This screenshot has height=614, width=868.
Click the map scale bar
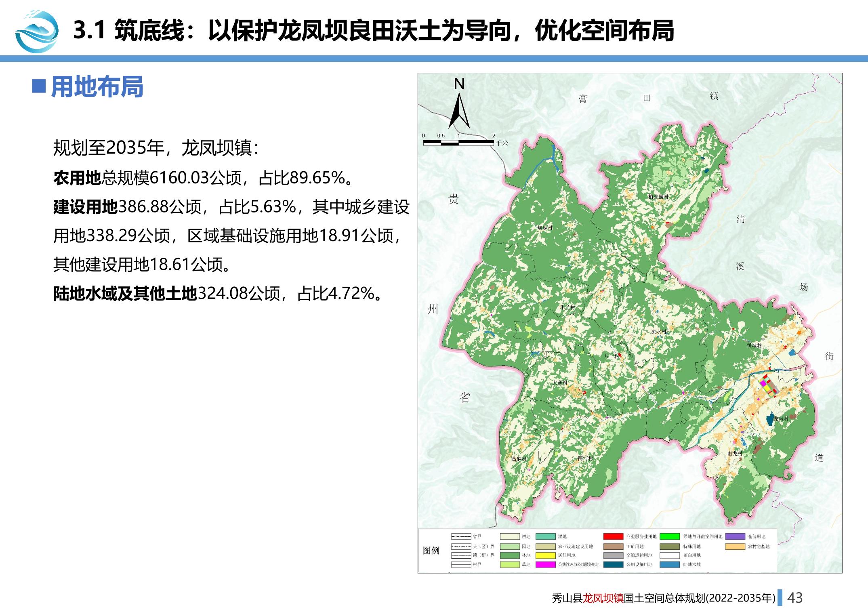click(458, 143)
